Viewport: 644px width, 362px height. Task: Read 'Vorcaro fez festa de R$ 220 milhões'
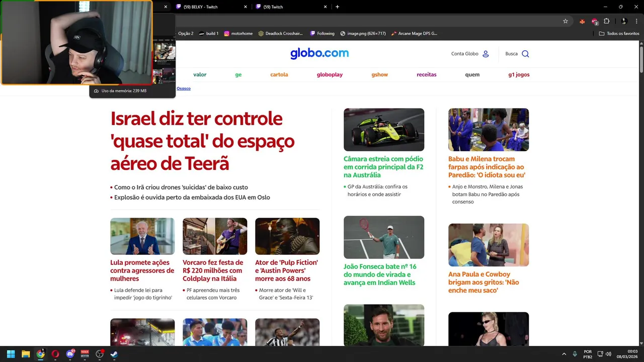[x=213, y=270]
